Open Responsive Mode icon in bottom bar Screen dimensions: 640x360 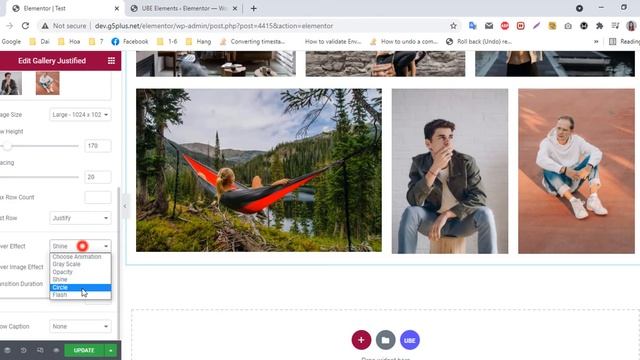click(x=40, y=350)
